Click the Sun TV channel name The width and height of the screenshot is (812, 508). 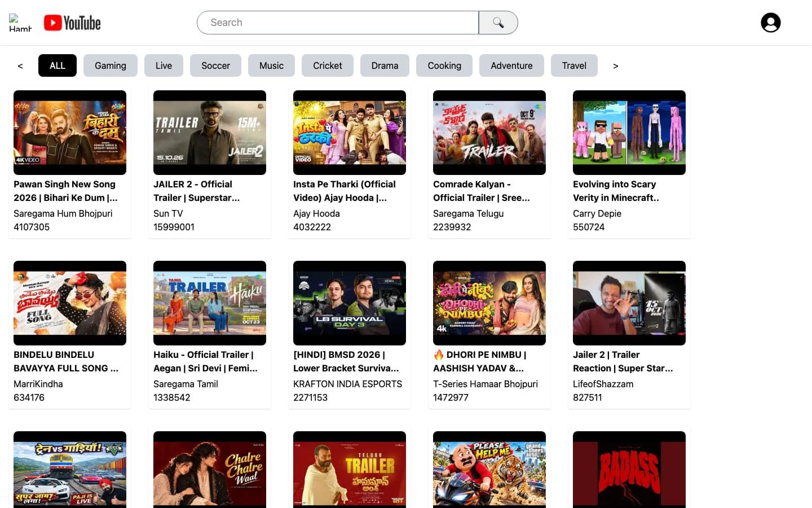[x=168, y=213]
